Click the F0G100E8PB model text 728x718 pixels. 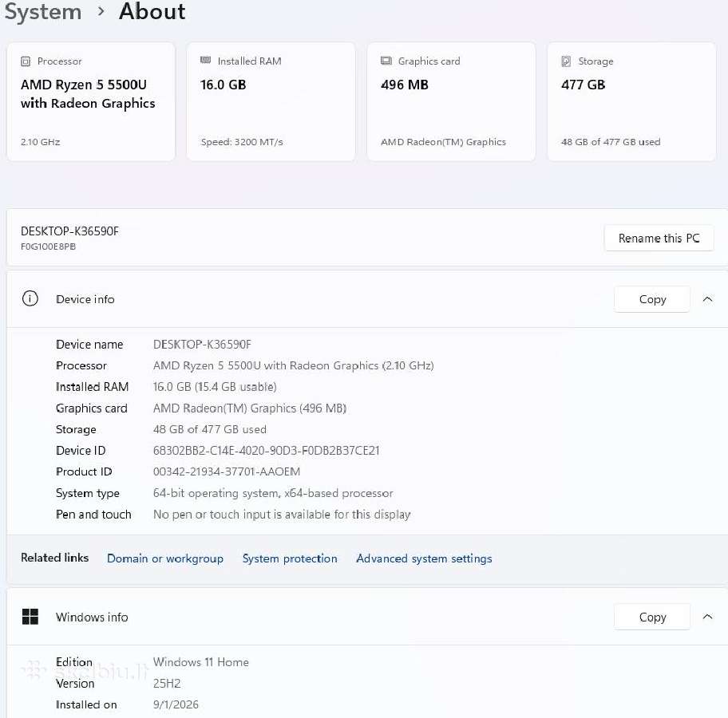48,247
